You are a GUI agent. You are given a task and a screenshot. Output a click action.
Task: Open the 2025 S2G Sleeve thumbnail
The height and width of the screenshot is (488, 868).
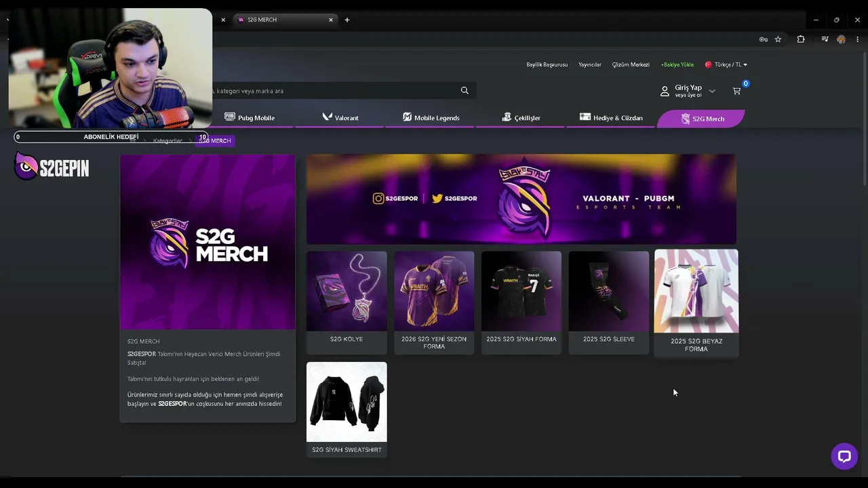pyautogui.click(x=609, y=291)
